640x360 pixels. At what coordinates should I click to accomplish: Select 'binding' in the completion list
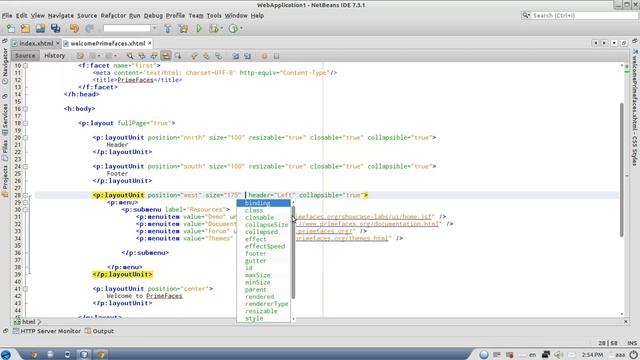click(264, 203)
